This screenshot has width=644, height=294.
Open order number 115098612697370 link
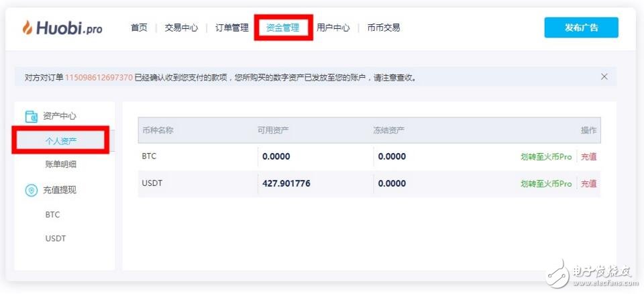click(99, 77)
